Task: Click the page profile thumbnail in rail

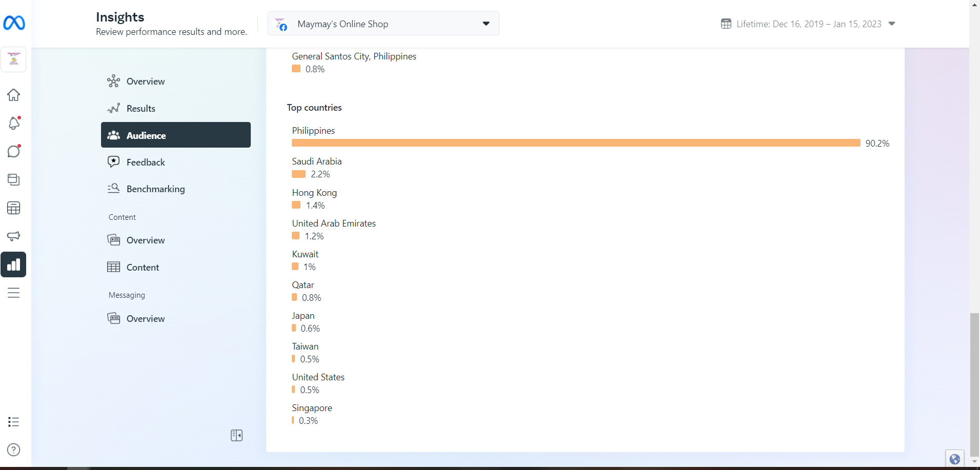Action: pos(14,60)
